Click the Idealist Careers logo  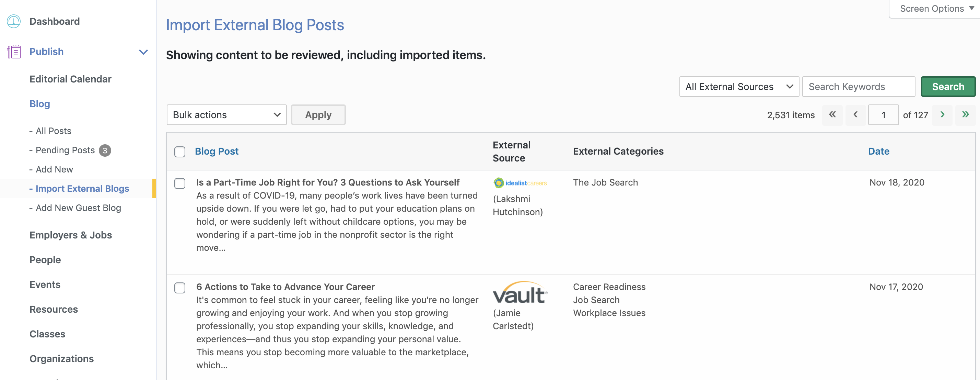pos(520,183)
